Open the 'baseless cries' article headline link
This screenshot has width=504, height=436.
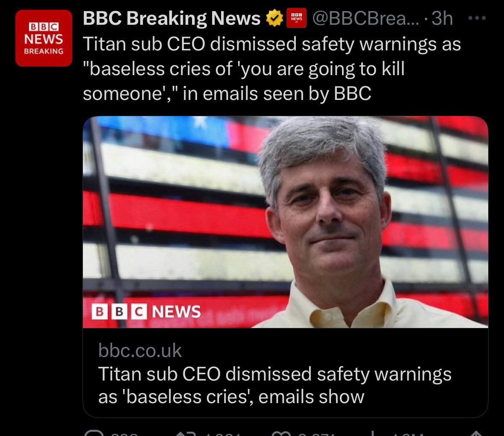click(274, 385)
